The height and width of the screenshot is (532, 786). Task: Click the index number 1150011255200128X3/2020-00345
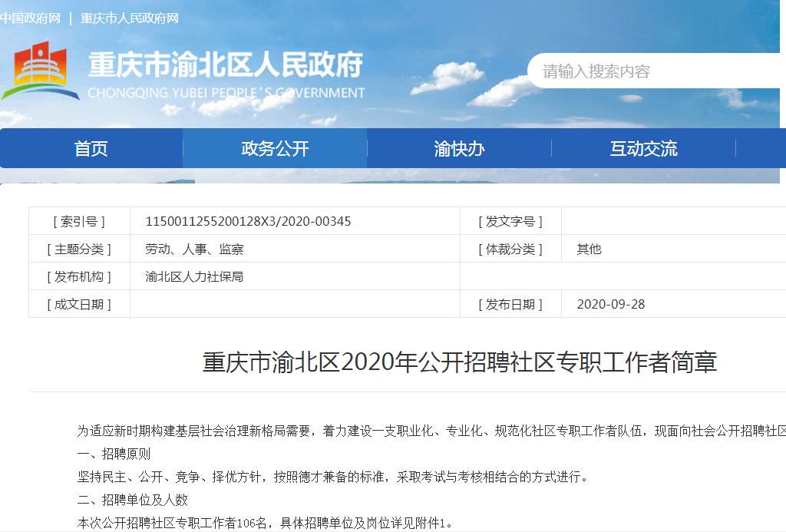pyautogui.click(x=248, y=221)
